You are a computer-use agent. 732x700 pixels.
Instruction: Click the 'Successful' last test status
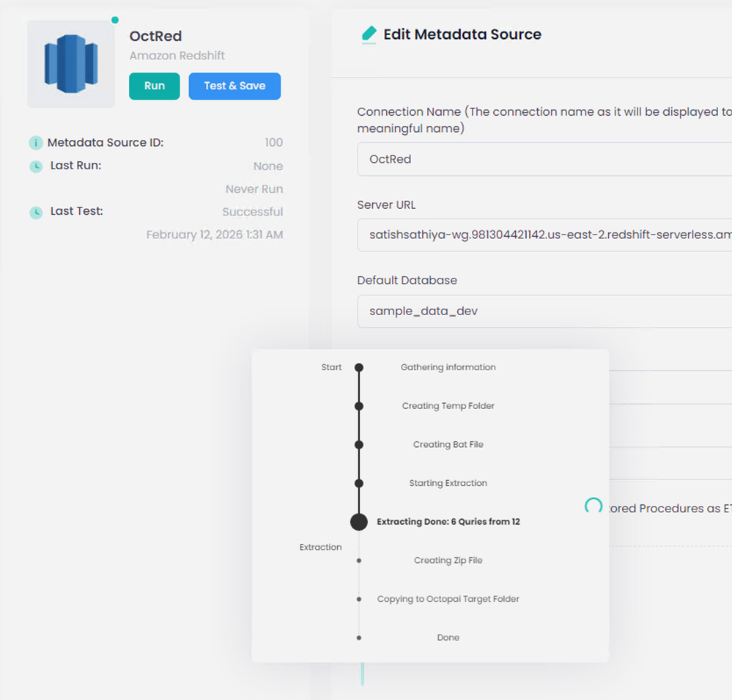pyautogui.click(x=253, y=212)
